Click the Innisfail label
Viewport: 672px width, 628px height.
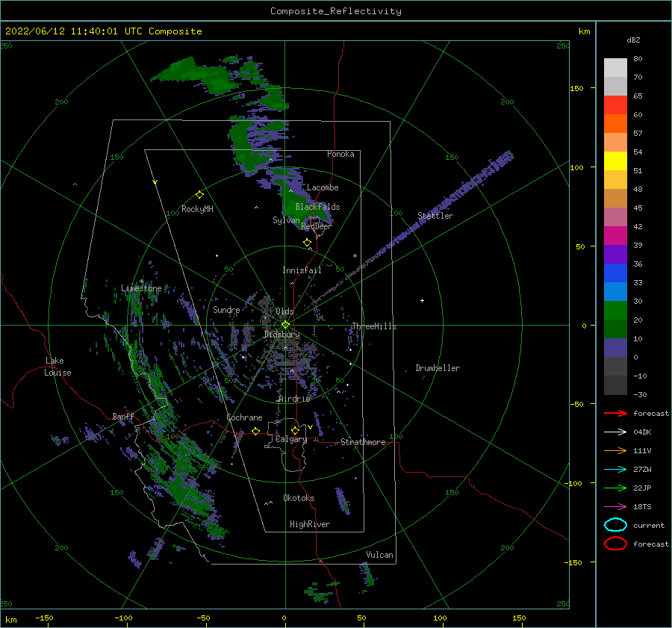click(x=302, y=270)
